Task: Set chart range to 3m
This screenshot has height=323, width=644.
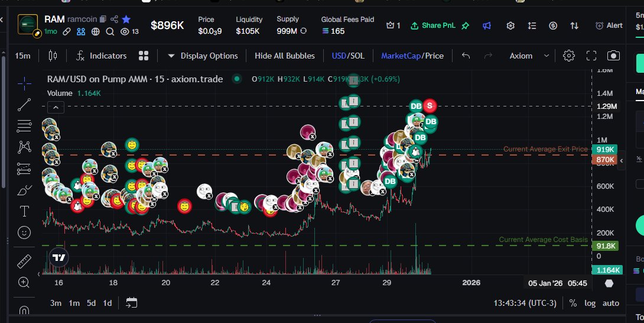Action: (x=56, y=303)
